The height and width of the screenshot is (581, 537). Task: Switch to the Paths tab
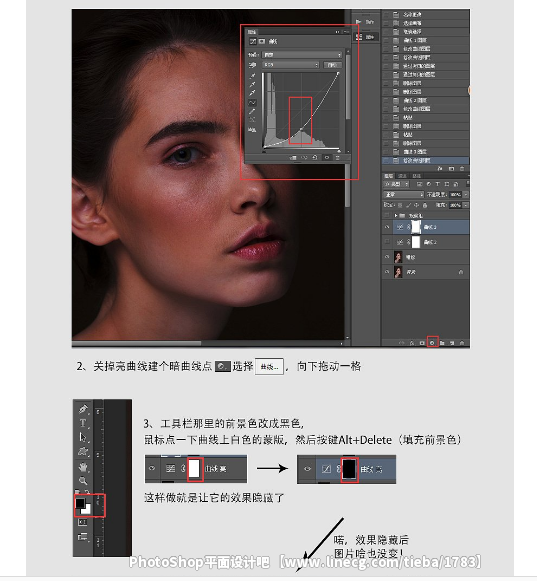pyautogui.click(x=417, y=176)
